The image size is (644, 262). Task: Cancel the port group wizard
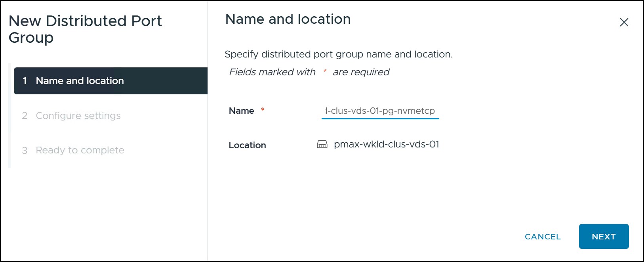tap(543, 237)
